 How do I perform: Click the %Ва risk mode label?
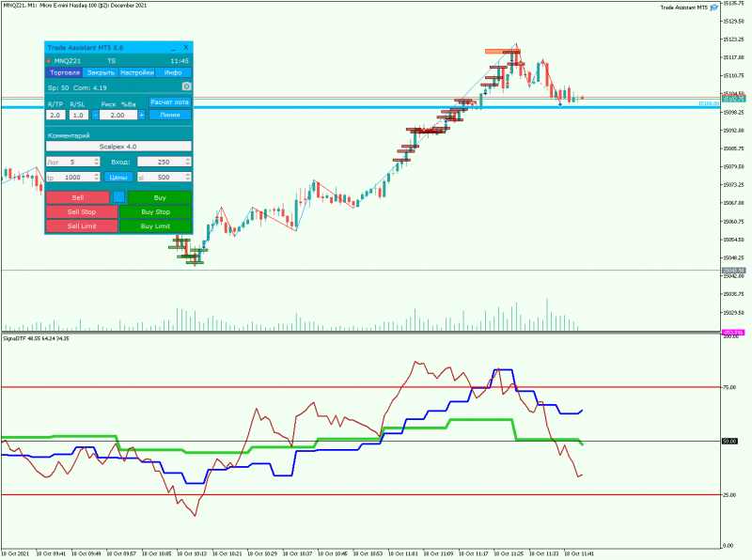[129, 104]
